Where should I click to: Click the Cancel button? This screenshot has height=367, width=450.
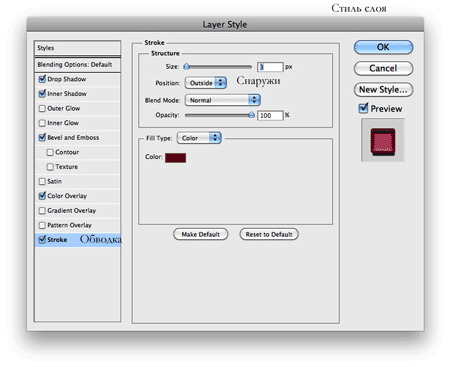[x=383, y=68]
